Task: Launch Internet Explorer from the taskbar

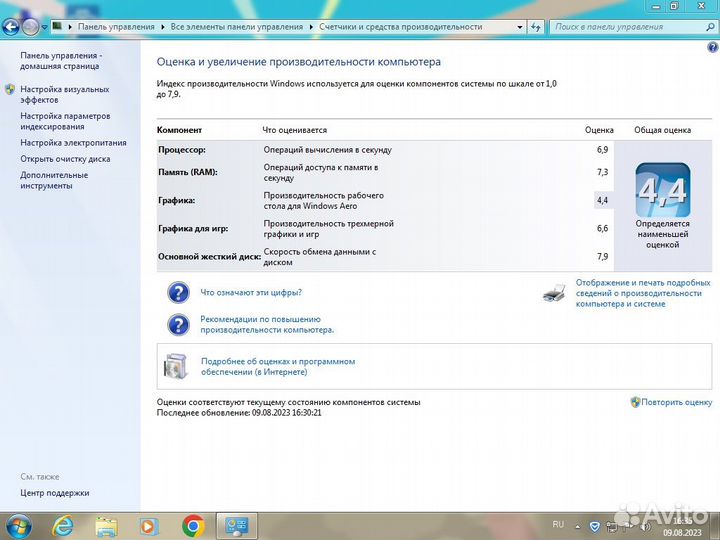Action: 62,526
